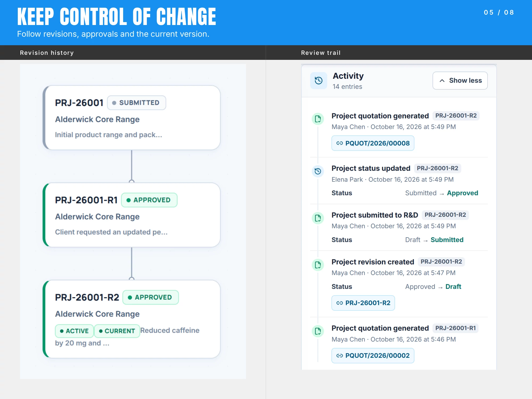Click PRJ-26001-R2 tag on Project revision created

(441, 261)
